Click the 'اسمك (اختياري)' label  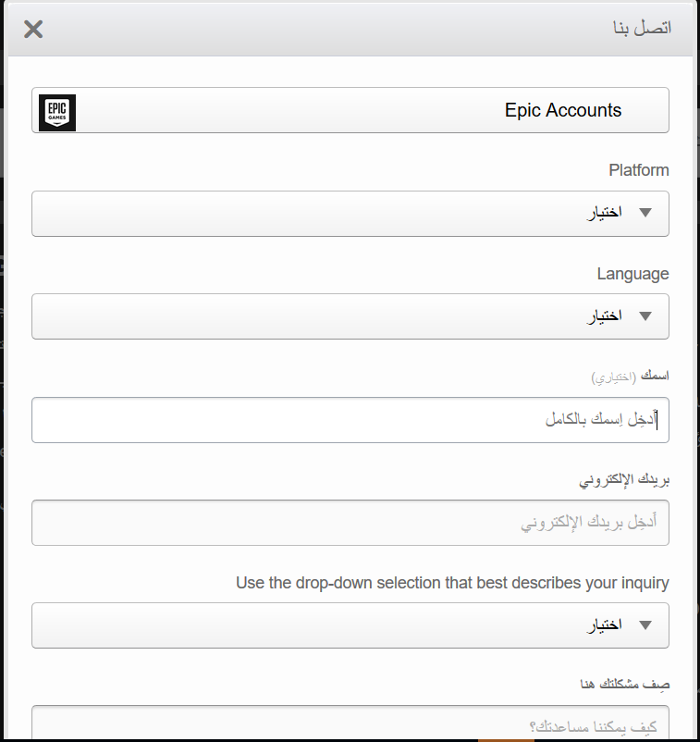[x=630, y=377]
